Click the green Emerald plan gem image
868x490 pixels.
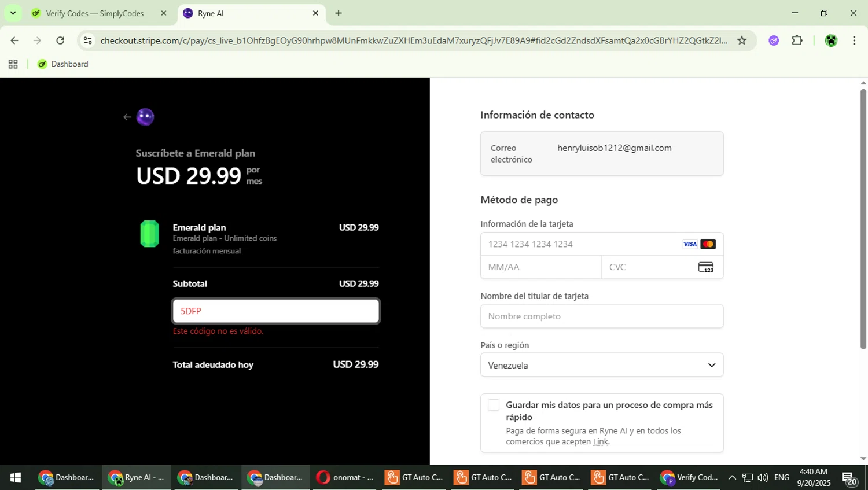pyautogui.click(x=150, y=234)
